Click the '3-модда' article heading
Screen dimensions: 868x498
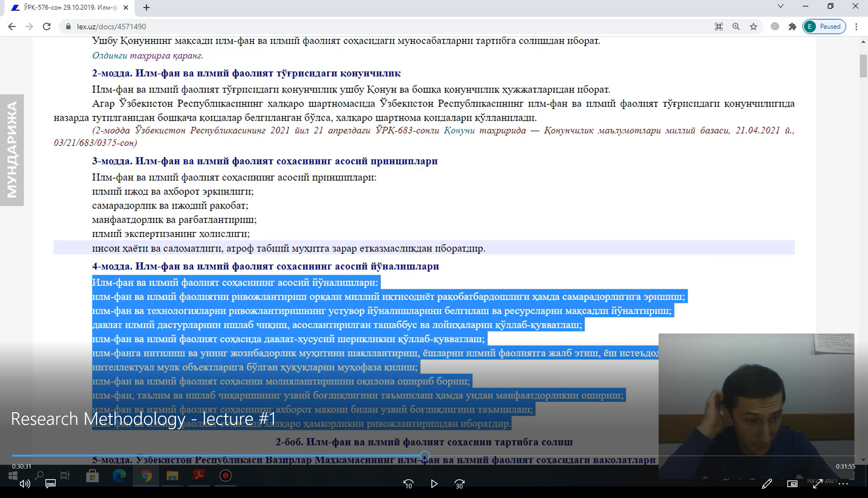tap(265, 161)
